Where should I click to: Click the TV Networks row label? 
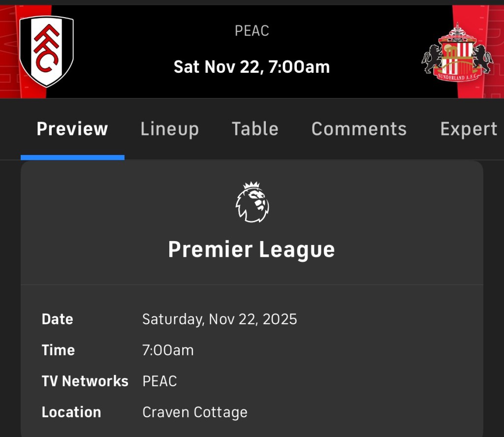[x=85, y=381]
